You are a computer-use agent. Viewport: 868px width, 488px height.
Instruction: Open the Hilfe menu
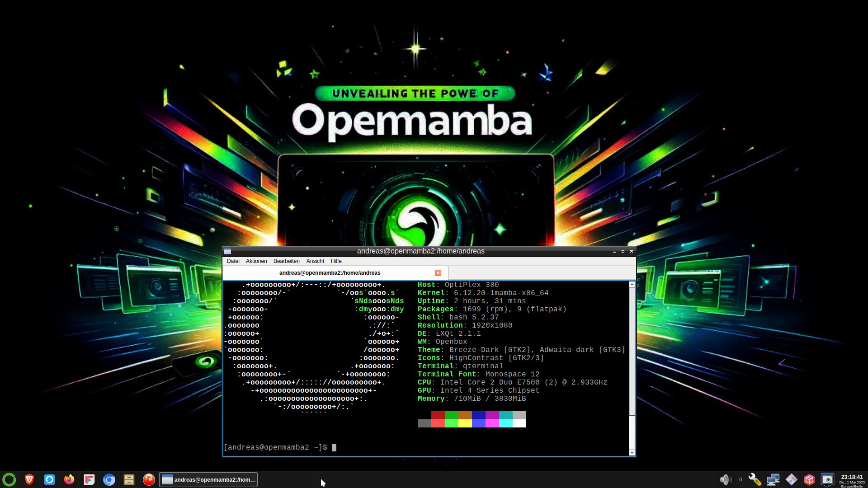pyautogui.click(x=336, y=261)
